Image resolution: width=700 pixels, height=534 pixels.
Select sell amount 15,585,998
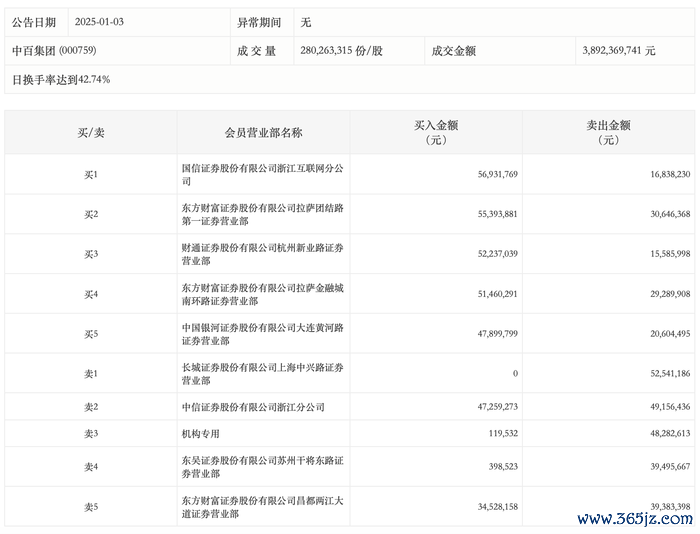point(670,254)
